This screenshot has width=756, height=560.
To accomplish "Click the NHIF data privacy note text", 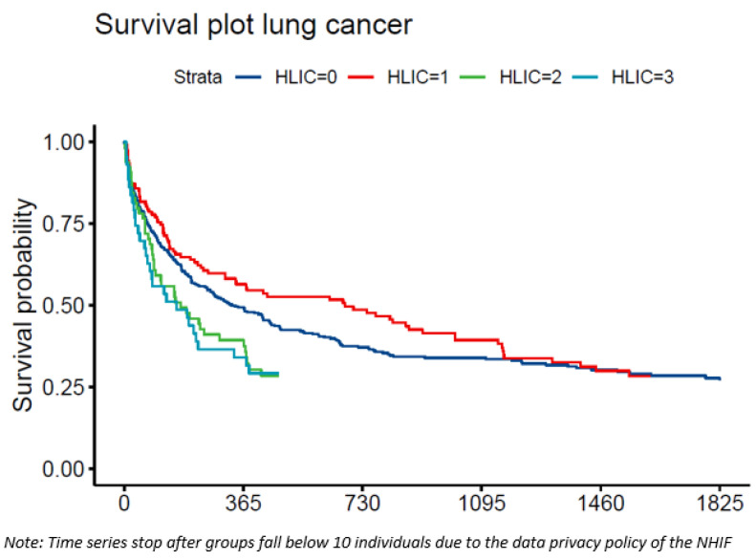I will coord(368,543).
